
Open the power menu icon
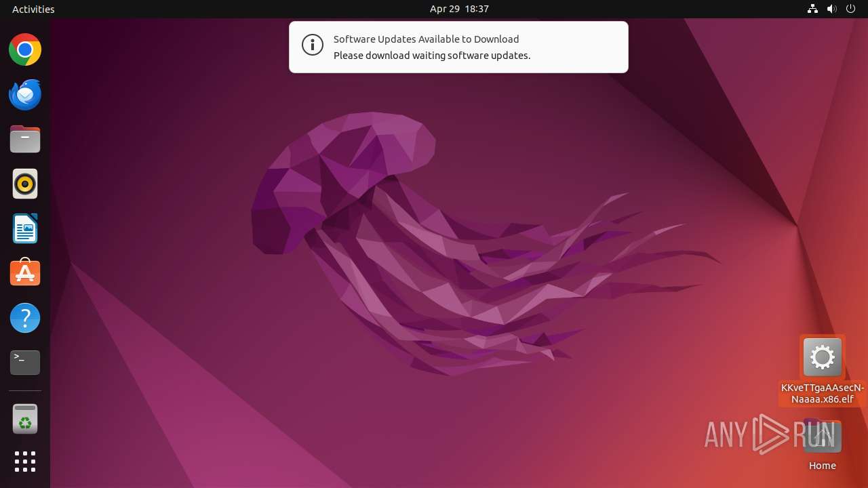pyautogui.click(x=850, y=9)
